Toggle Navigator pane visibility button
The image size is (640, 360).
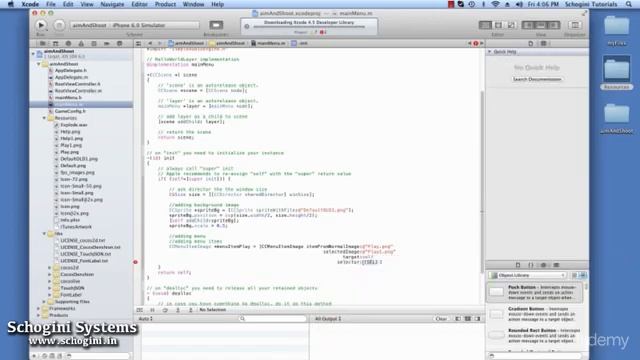click(528, 25)
